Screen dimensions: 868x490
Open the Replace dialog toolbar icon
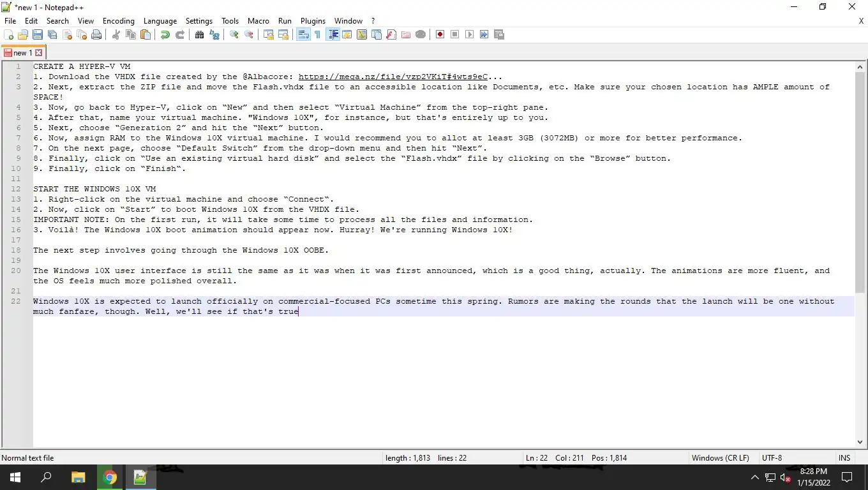[x=214, y=34]
